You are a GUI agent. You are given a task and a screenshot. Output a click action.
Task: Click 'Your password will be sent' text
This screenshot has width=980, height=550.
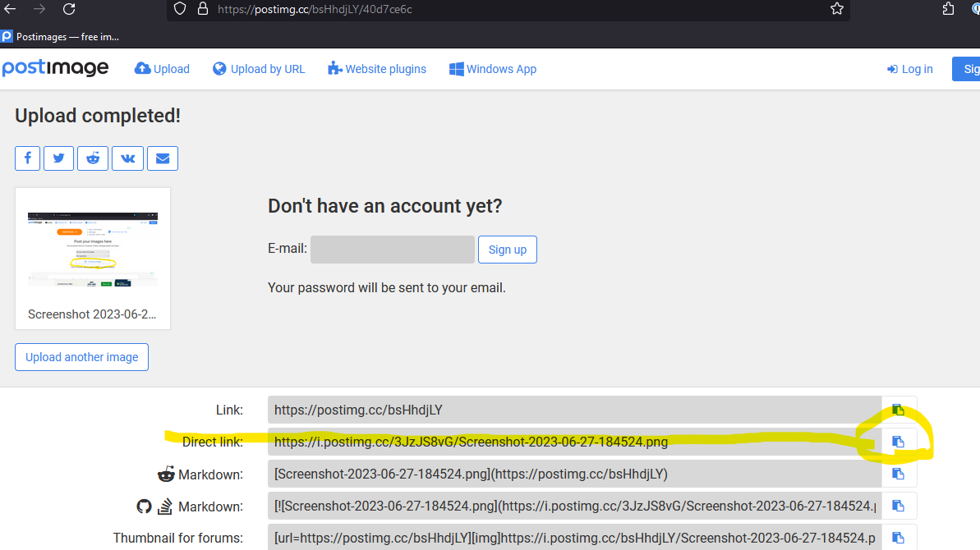[387, 288]
